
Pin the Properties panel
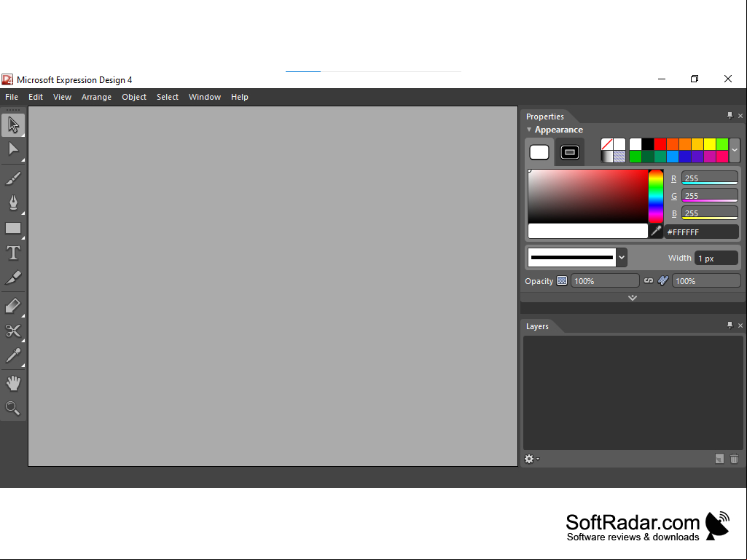point(730,116)
